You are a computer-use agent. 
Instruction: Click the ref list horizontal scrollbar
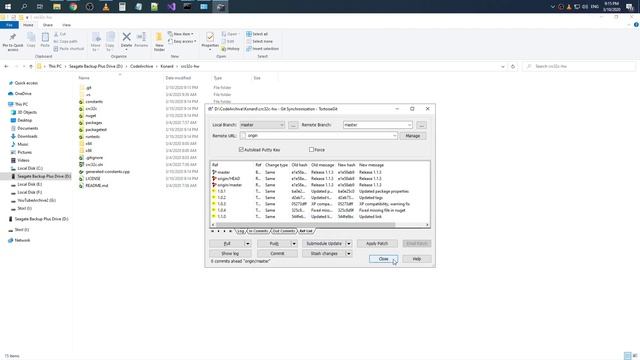(305, 225)
